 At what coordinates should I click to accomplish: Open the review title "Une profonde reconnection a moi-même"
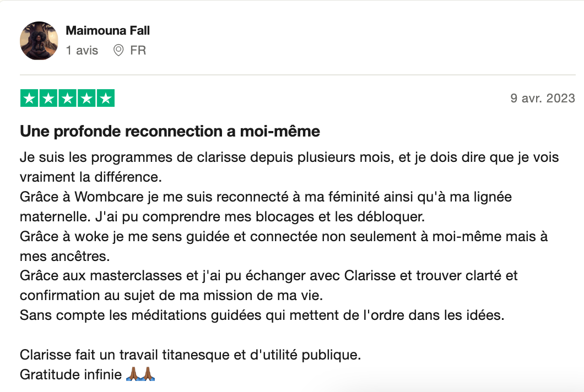click(170, 132)
